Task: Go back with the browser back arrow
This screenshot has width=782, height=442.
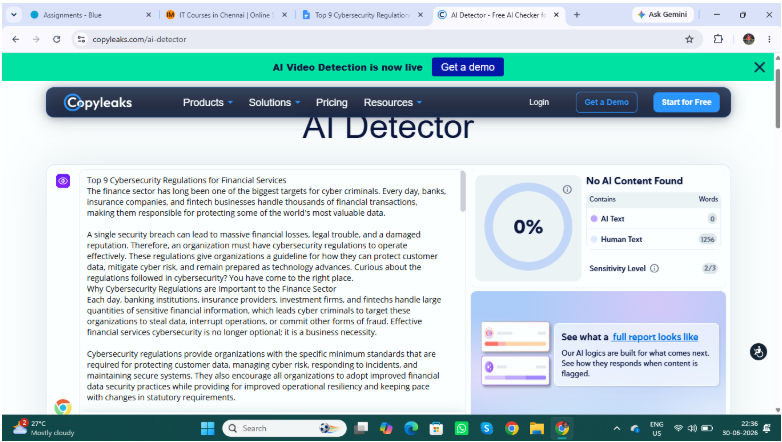Action: pos(15,39)
